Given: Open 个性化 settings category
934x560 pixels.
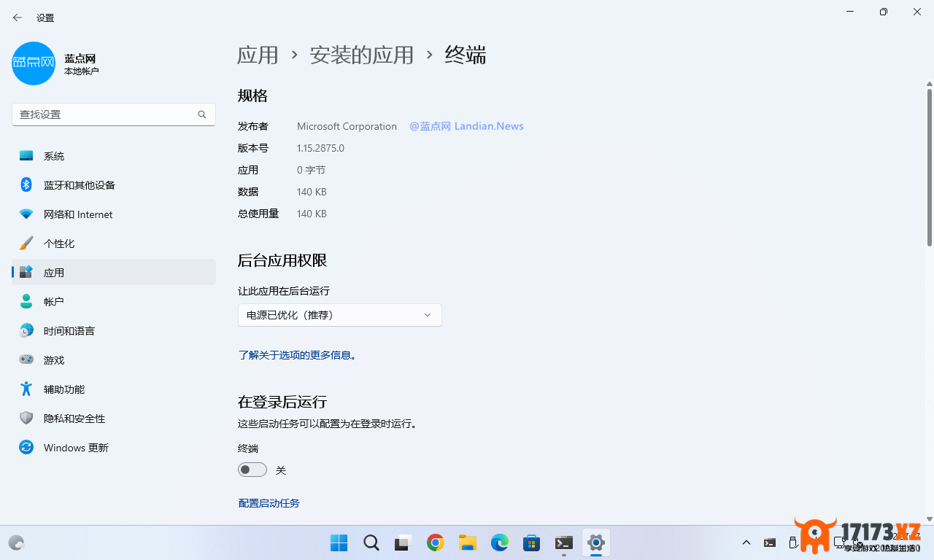Looking at the screenshot, I should coord(114,244).
